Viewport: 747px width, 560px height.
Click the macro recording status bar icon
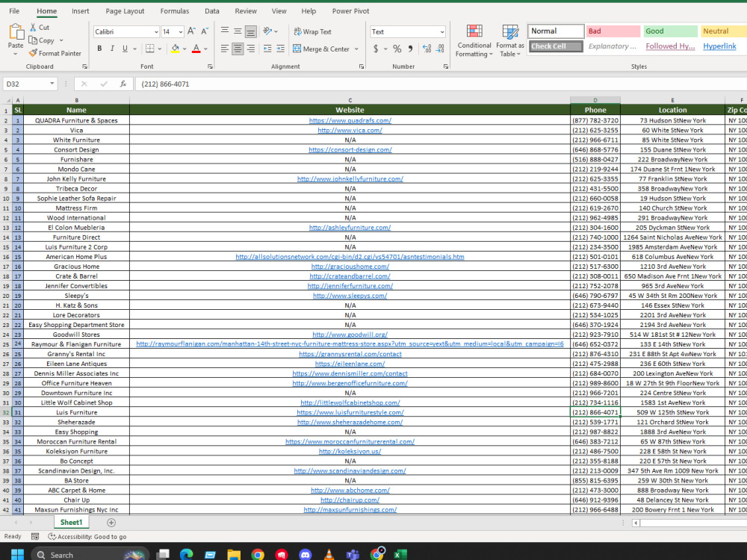[x=35, y=536]
